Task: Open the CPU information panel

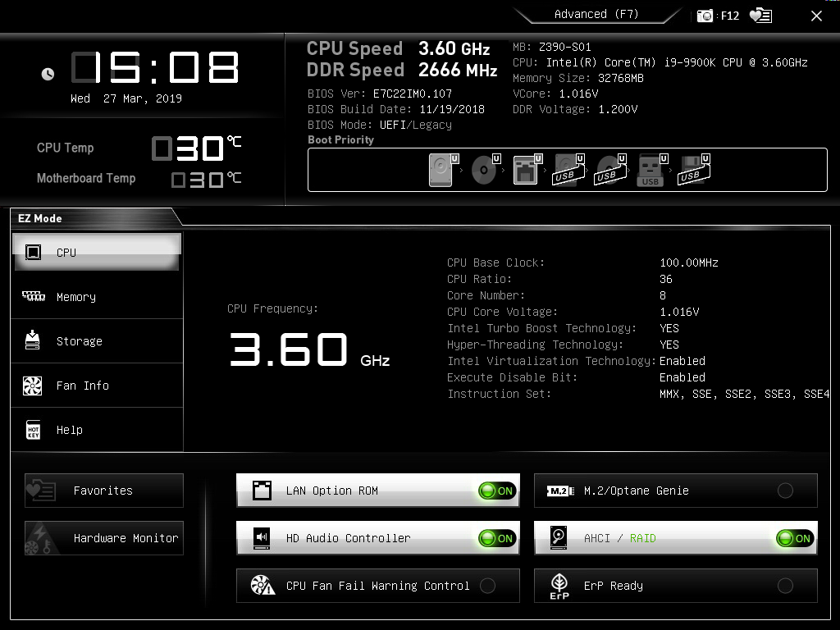Action: tap(97, 252)
